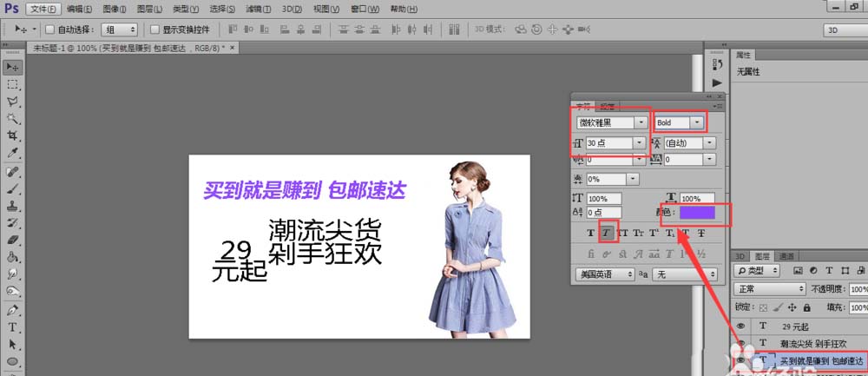Click the History panel icon in collapsed dock
The width and height of the screenshot is (868, 376).
(x=718, y=65)
